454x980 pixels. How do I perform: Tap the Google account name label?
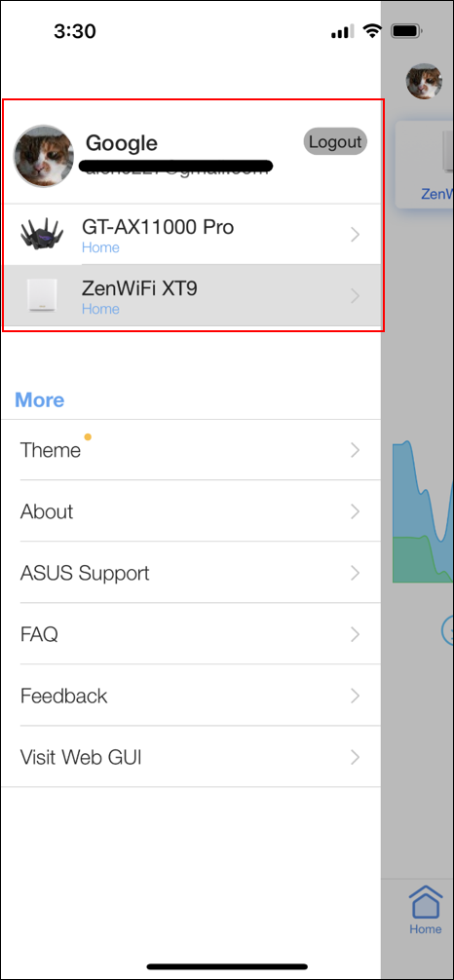coord(122,143)
